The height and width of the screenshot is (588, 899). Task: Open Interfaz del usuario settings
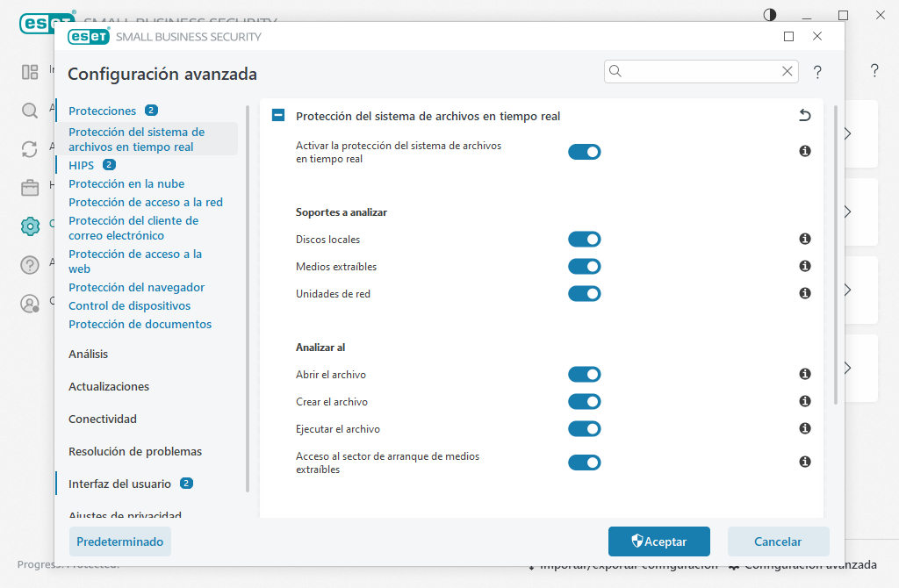pyautogui.click(x=119, y=483)
